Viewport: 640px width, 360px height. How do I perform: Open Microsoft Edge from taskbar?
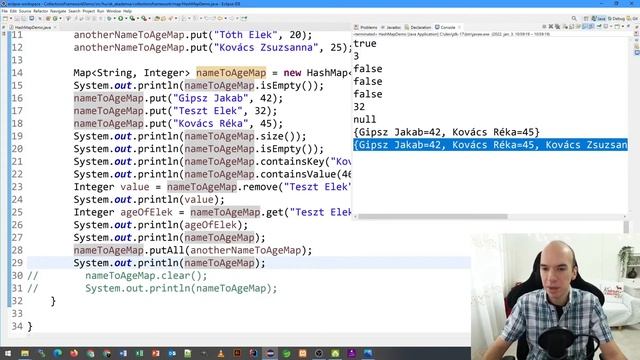(58, 353)
